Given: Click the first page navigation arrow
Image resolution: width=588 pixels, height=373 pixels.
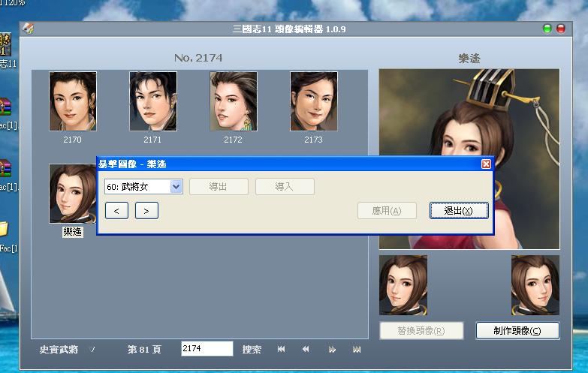Looking at the screenshot, I should point(281,350).
